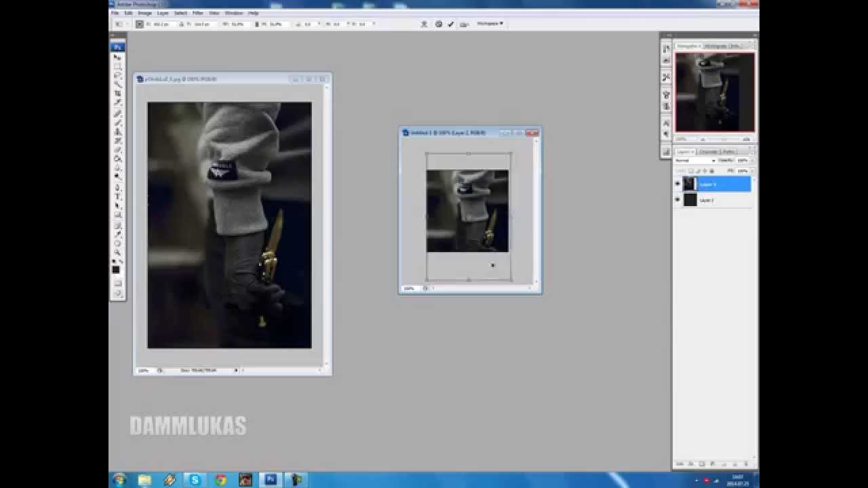Select the Move tool

117,58
